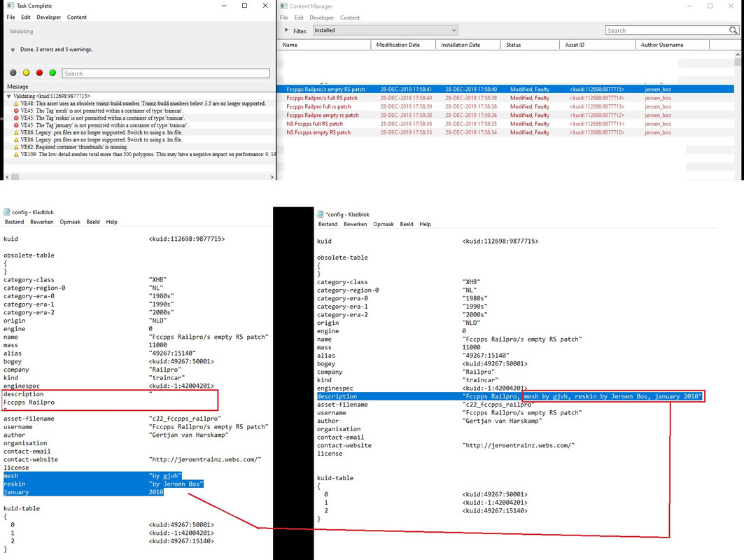Open Opmaak menu in left config Kladblok
This screenshot has height=560, width=744.
(x=70, y=222)
